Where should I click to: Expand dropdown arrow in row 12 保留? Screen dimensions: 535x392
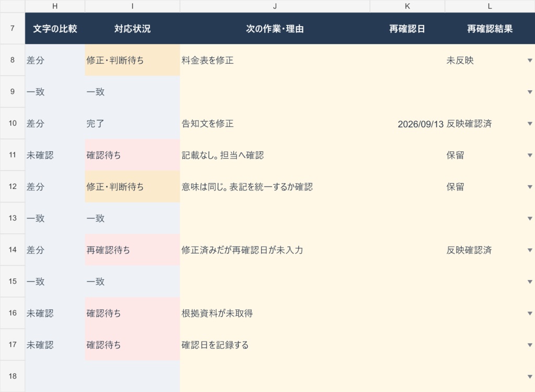pyautogui.click(x=530, y=187)
